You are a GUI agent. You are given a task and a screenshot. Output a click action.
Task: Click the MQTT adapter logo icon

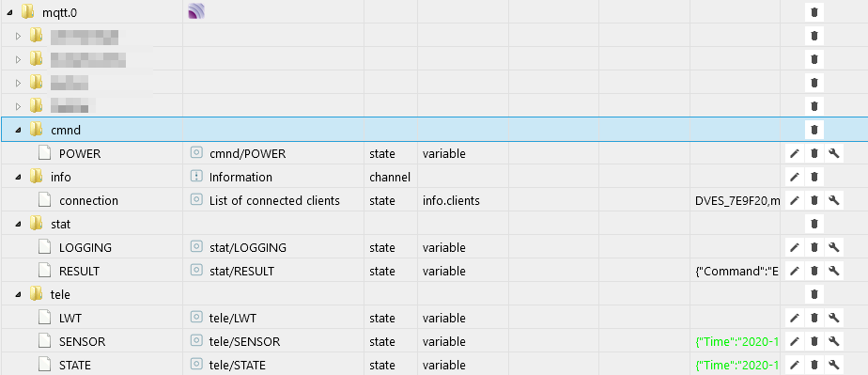(196, 11)
